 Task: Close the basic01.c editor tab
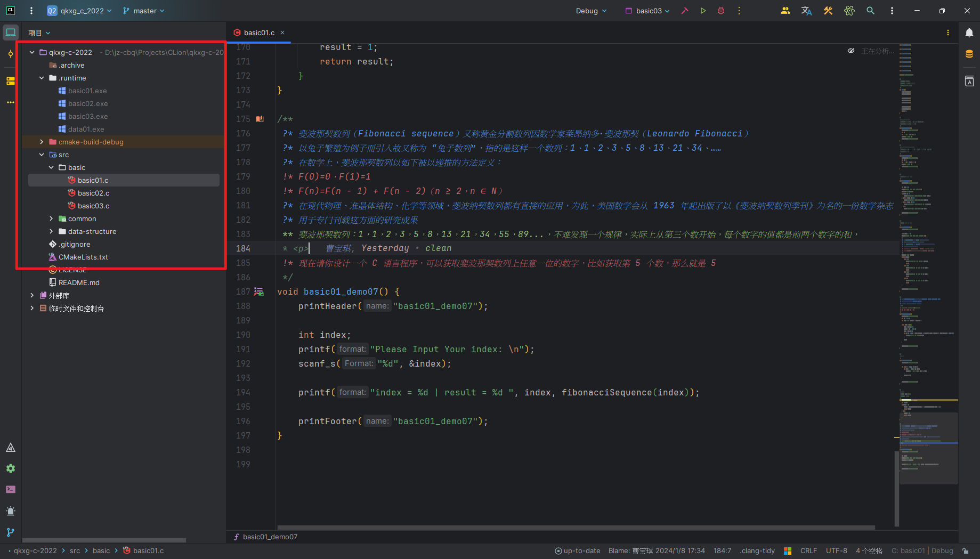click(x=282, y=33)
